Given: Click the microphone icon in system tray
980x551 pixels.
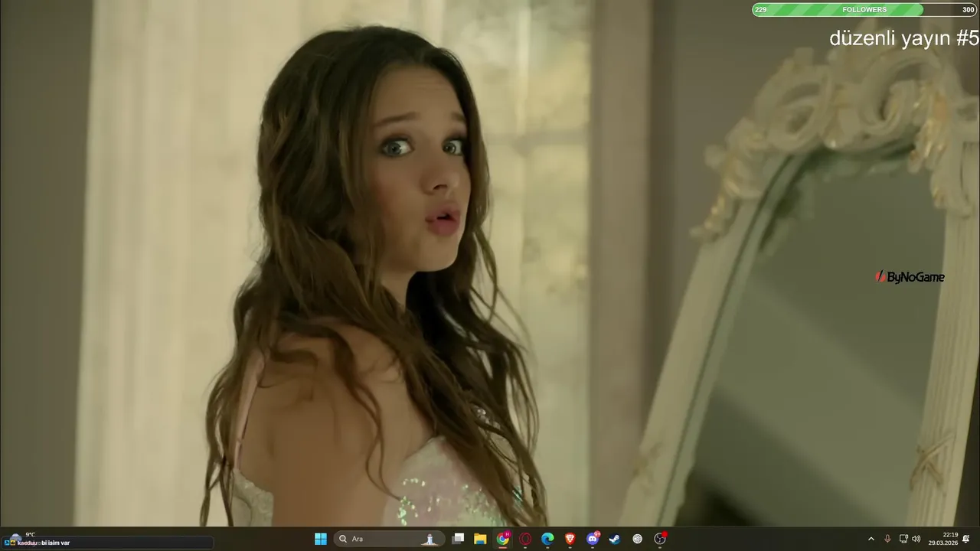Looking at the screenshot, I should 887,539.
